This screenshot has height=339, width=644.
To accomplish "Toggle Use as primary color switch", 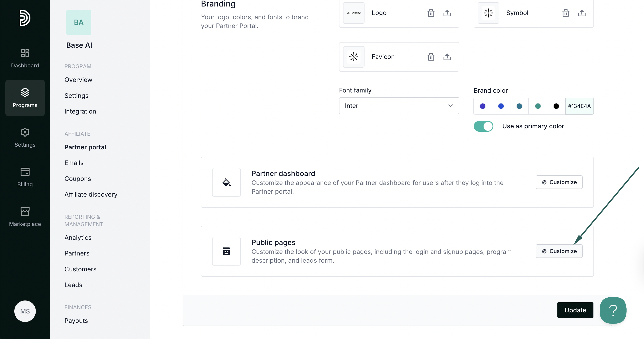I will coord(483,126).
